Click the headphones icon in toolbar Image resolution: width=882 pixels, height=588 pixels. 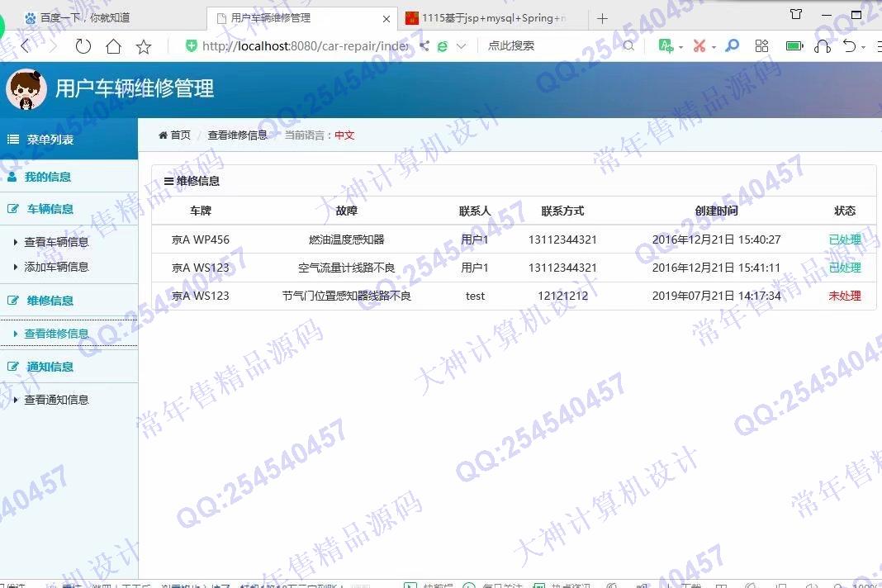[823, 45]
